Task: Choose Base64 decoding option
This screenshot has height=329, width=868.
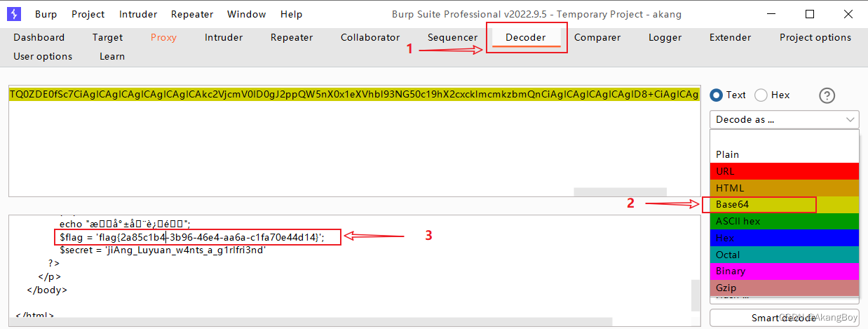Action: coord(784,204)
